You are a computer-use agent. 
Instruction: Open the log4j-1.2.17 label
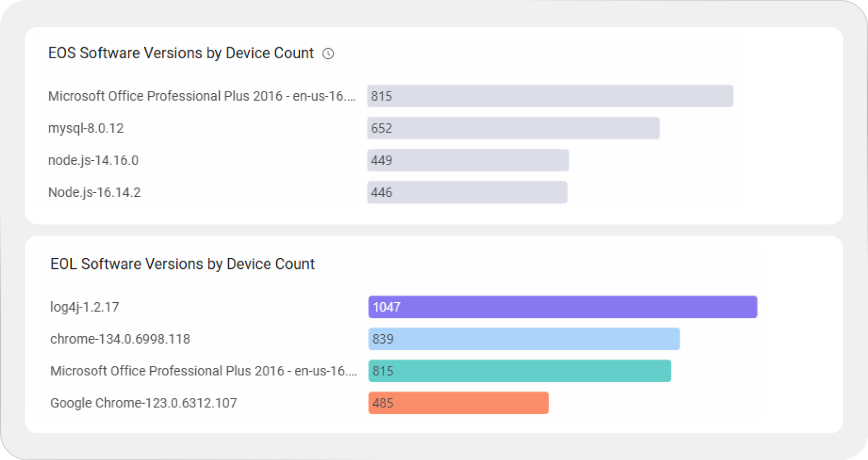[85, 307]
